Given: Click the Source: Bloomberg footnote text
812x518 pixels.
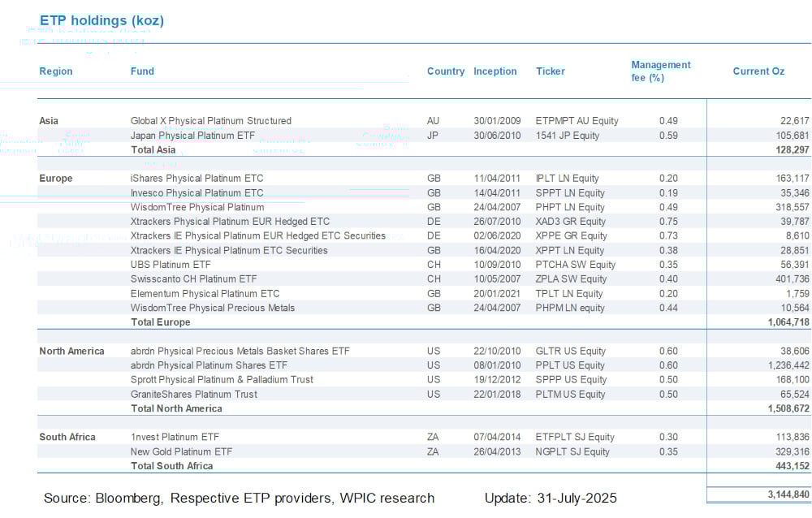Looking at the screenshot, I should (x=240, y=499).
